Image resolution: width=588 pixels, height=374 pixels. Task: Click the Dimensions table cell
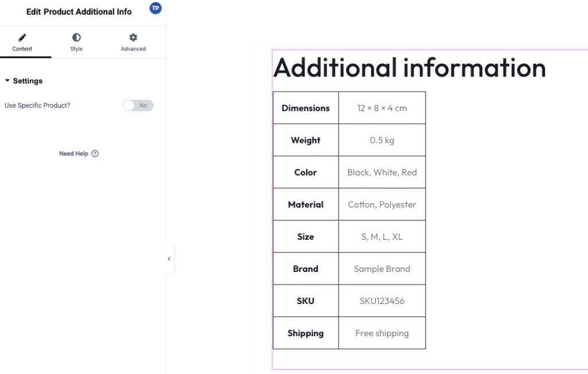click(305, 108)
